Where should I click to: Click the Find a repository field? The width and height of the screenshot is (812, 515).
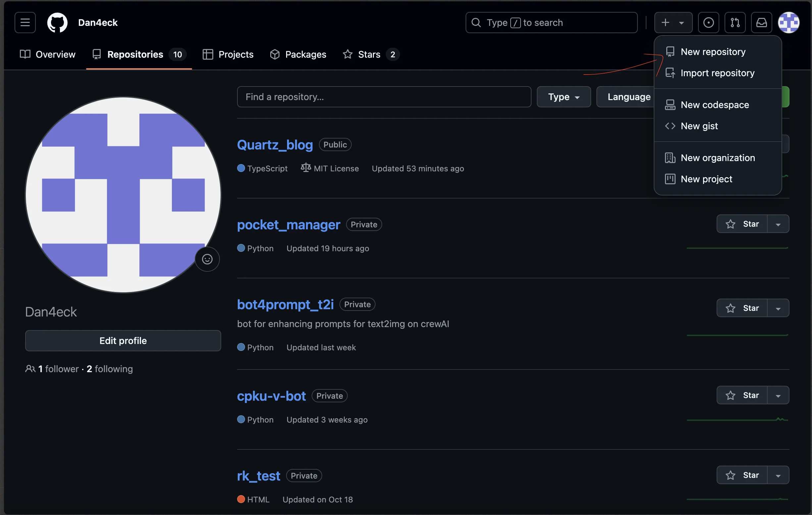point(384,97)
